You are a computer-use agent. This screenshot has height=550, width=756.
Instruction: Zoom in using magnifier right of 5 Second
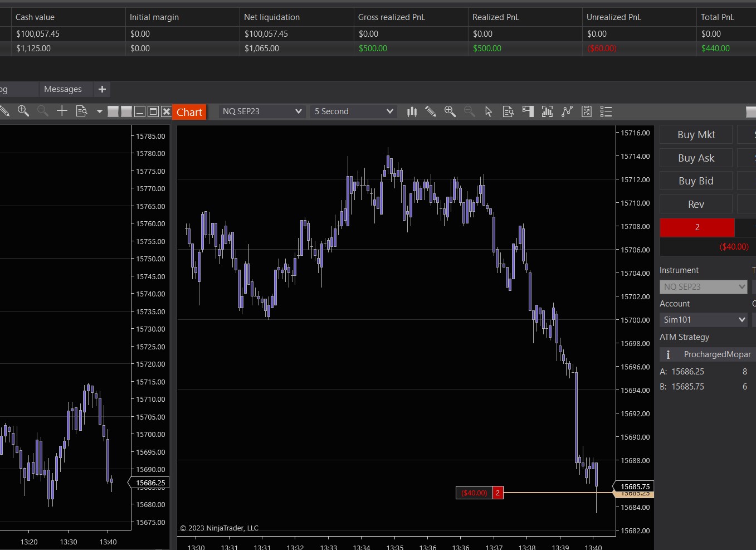pyautogui.click(x=450, y=111)
